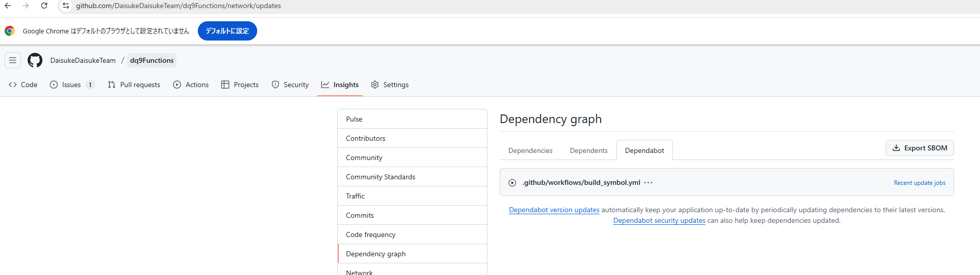
Task: Open dq9Functions repository link
Action: [x=152, y=60]
